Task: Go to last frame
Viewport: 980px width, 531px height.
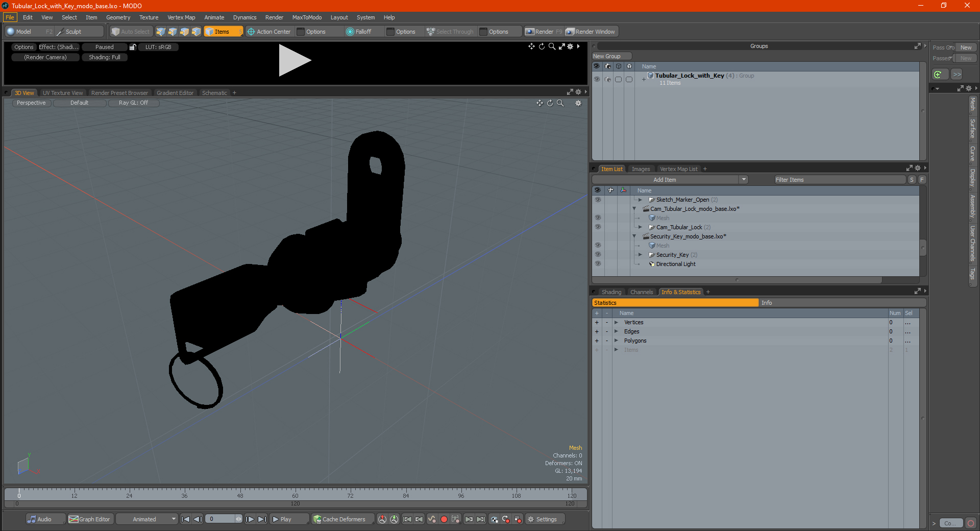Action: [262, 519]
